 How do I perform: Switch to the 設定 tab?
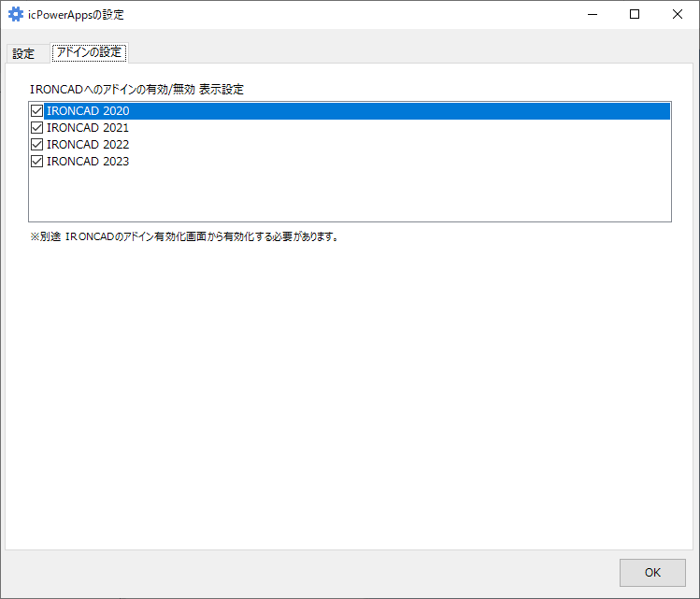(x=23, y=53)
